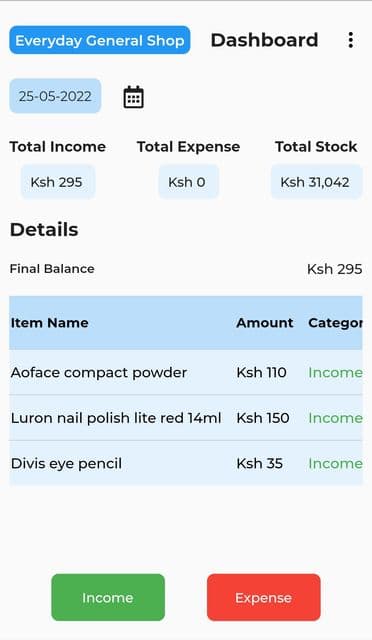This screenshot has width=372, height=640.
Task: Add a new Expense entry
Action: 263,597
